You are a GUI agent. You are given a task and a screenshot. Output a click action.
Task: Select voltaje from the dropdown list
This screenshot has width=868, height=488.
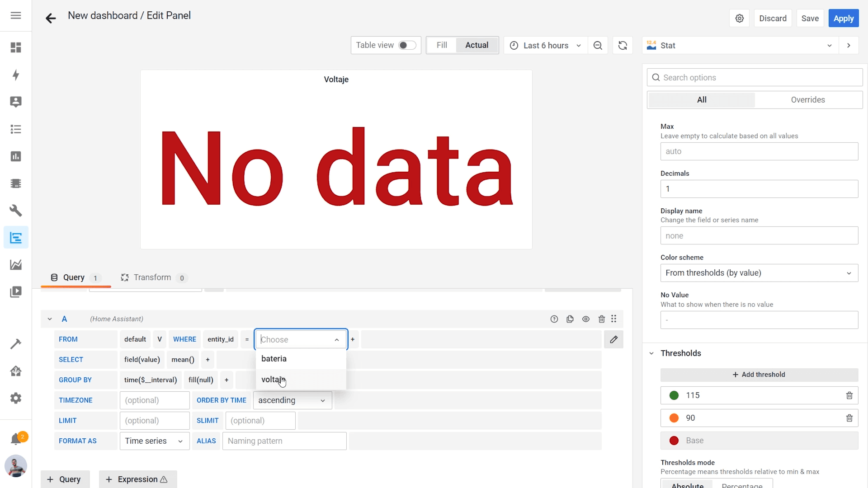[x=273, y=380]
